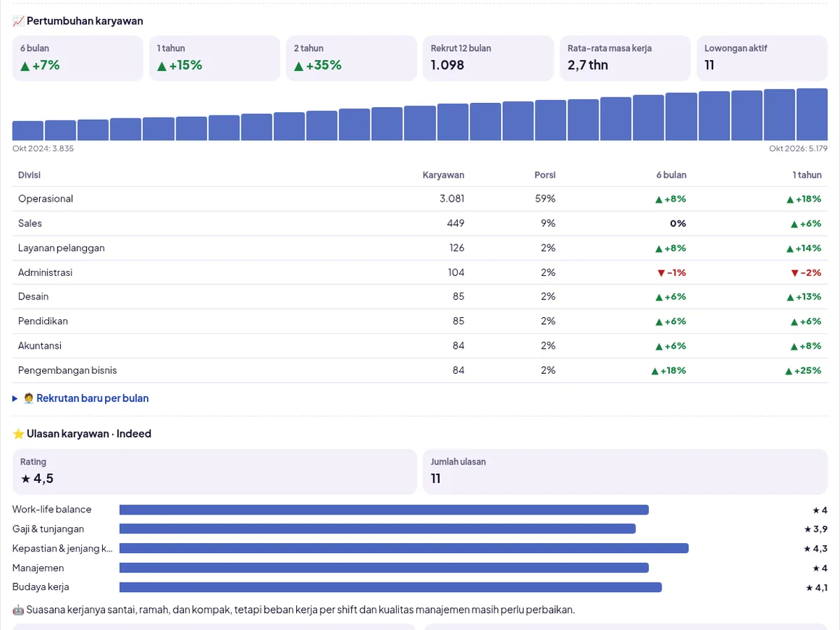Click the Rata-rata masa kerja value 2,7 thn
This screenshot has width=840, height=630.
[x=588, y=65]
